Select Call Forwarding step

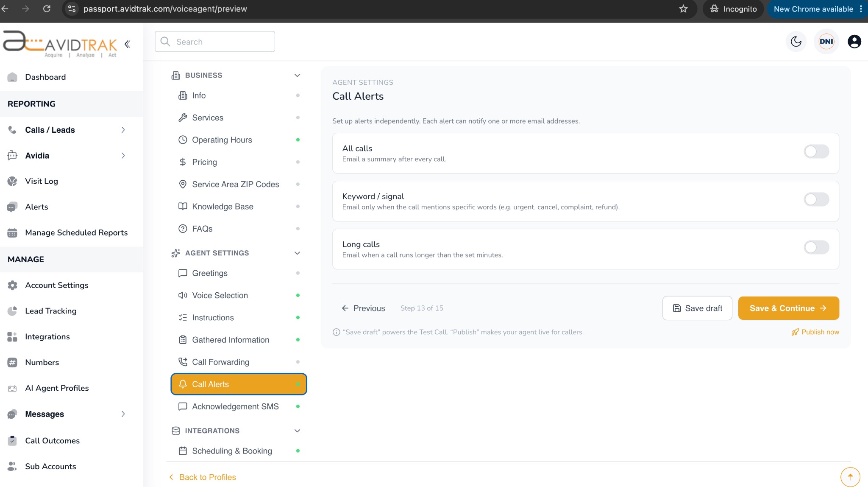click(x=239, y=362)
